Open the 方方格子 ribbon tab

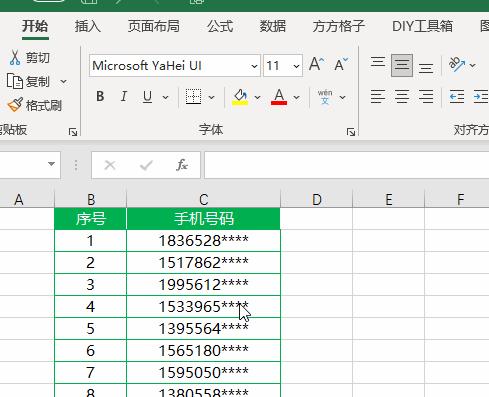pos(339,26)
